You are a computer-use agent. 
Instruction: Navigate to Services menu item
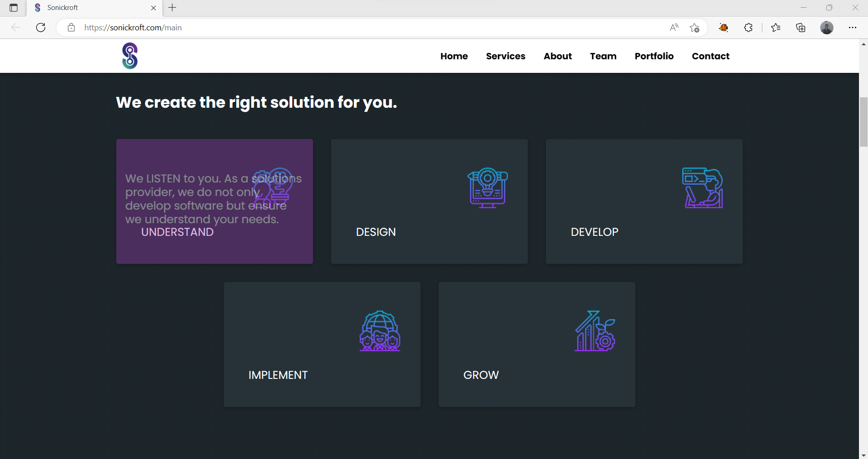505,56
